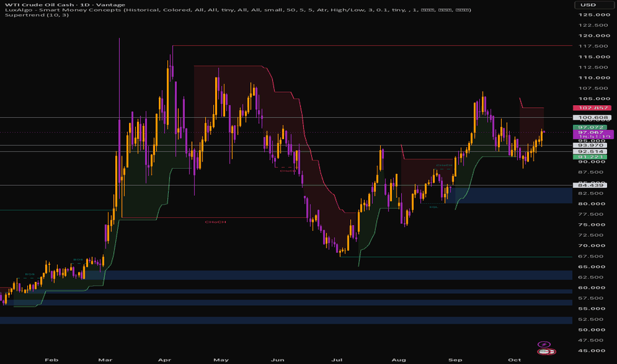
Task: Click the purple current price label 97.067
Action: coord(593,133)
